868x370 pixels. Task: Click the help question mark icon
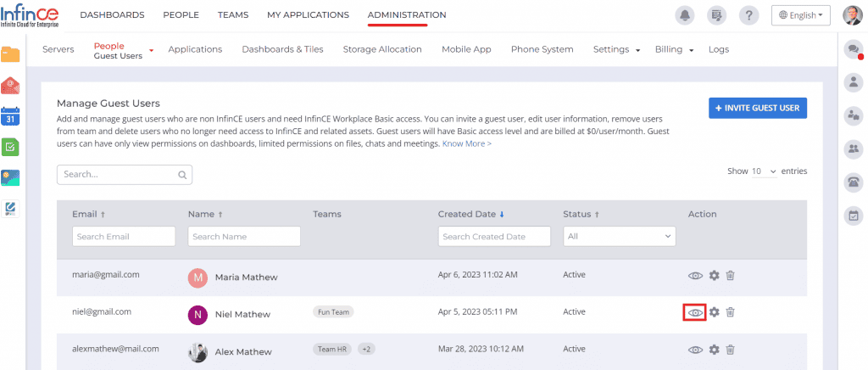[x=748, y=15]
